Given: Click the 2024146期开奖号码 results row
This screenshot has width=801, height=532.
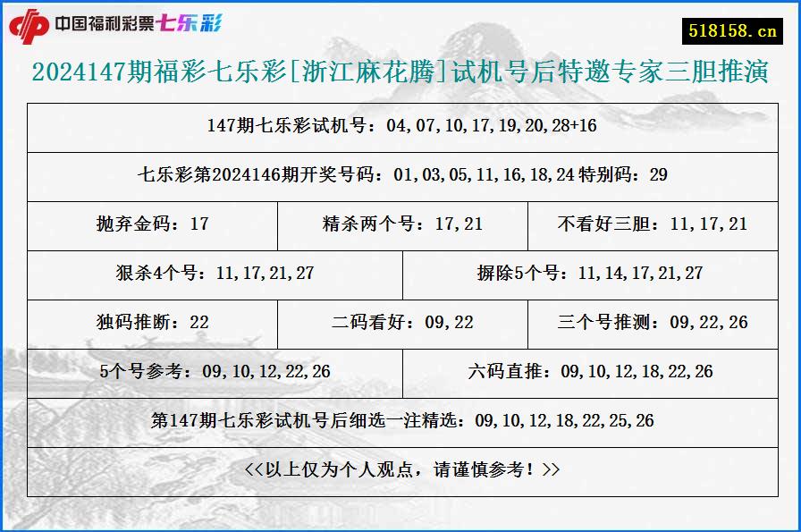Looking at the screenshot, I should pos(400,176).
